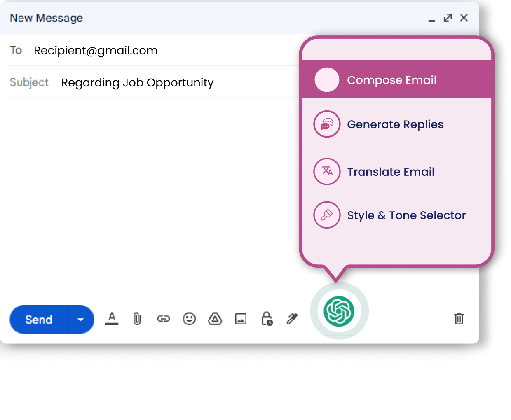Toggle the text formatting options icon

112,319
